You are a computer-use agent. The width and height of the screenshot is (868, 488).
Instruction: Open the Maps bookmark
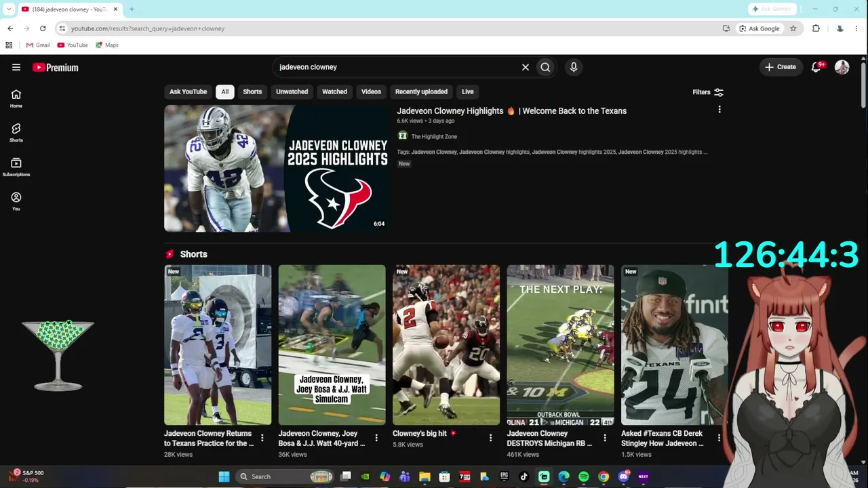(107, 45)
